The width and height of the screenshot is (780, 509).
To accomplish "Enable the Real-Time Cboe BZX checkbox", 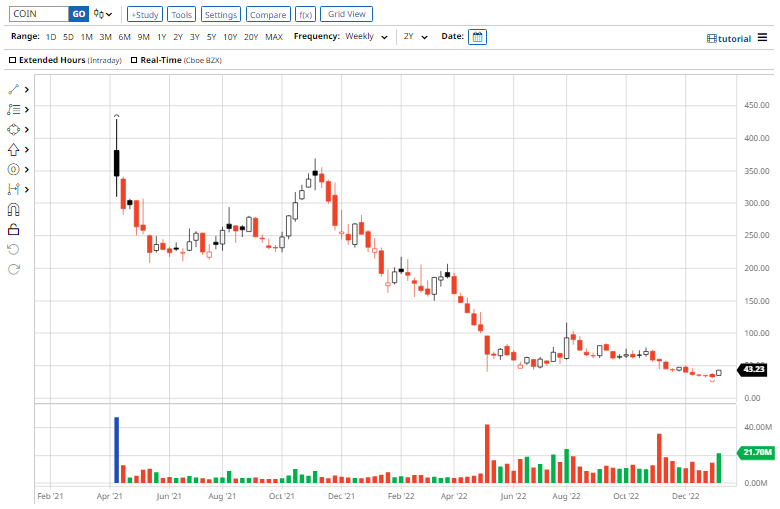I will pos(134,60).
